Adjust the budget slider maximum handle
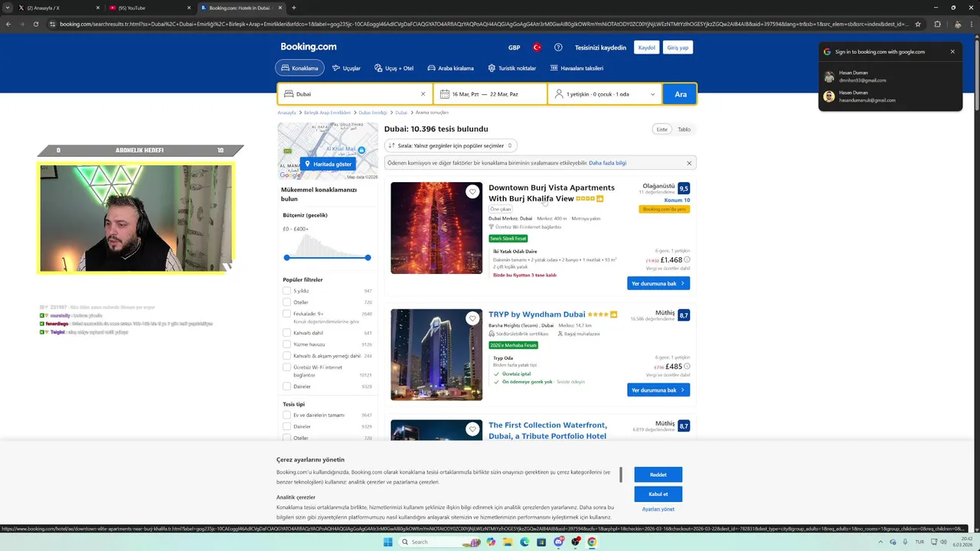The width and height of the screenshot is (980, 551). pos(367,258)
